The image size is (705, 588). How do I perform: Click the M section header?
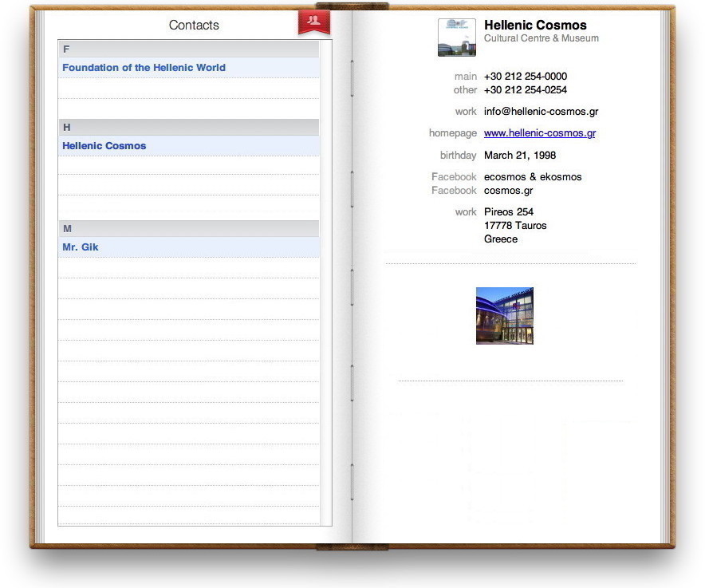click(x=189, y=228)
